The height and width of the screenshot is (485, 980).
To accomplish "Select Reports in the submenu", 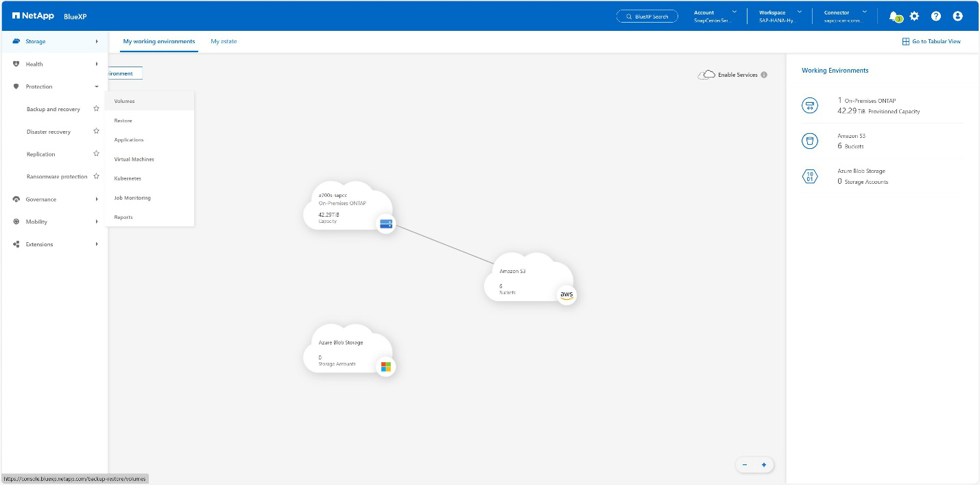I will coord(150,217).
